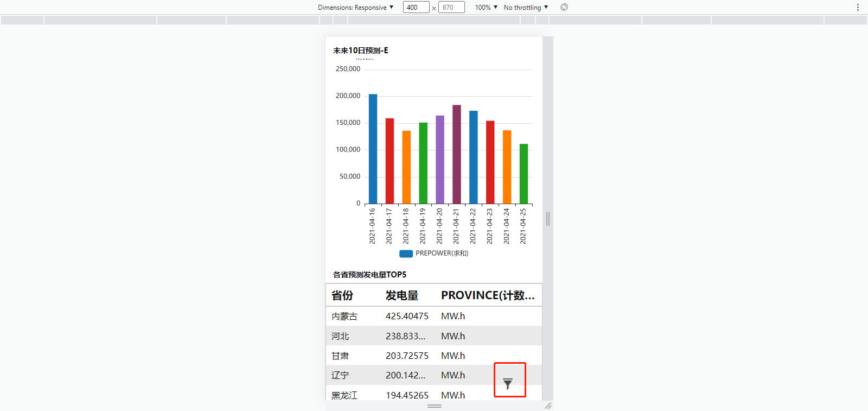Click the MW.h cell in 河北 row

point(453,336)
